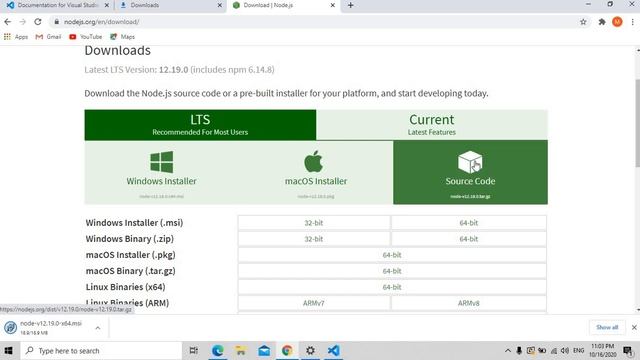The image size is (640, 360).
Task: Click the taskbar search box
Action: coord(100,351)
